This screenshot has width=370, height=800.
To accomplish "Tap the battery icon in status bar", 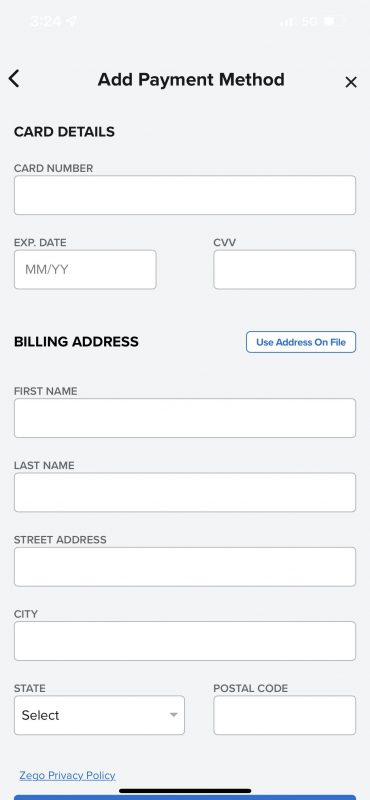I will (332, 21).
